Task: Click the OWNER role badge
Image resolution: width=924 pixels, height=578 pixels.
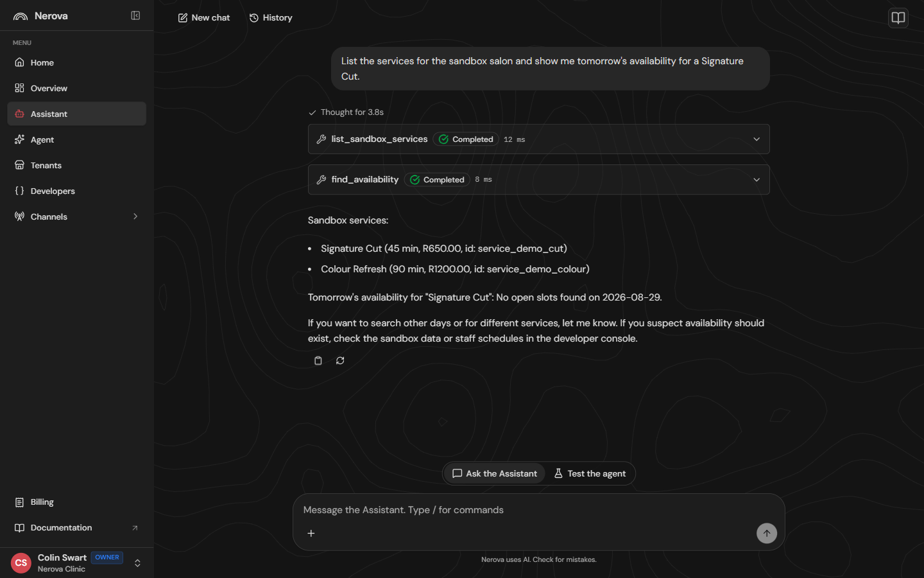Action: 107,557
